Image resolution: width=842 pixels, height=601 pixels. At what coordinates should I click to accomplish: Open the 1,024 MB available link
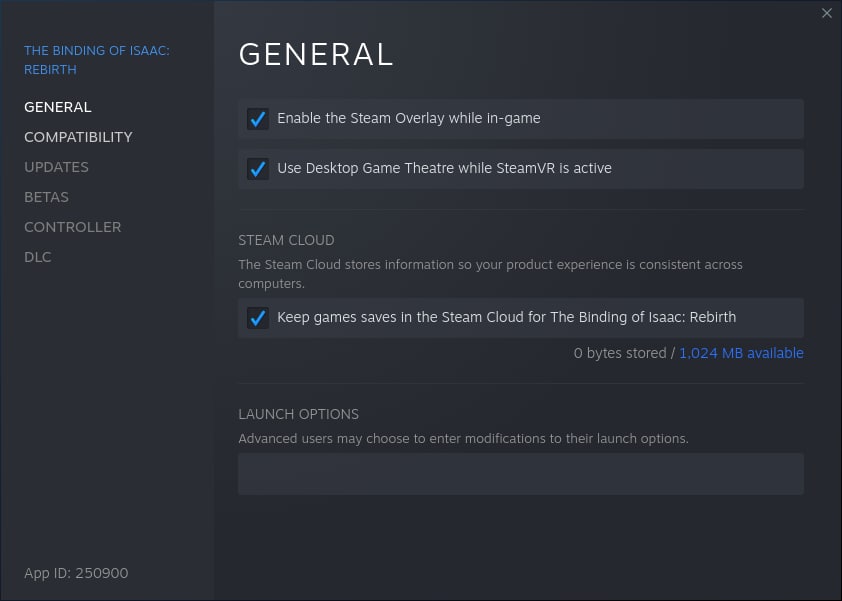[741, 353]
